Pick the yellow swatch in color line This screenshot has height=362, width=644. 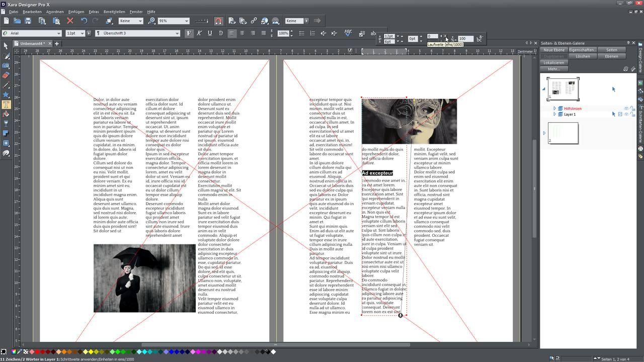(x=91, y=352)
